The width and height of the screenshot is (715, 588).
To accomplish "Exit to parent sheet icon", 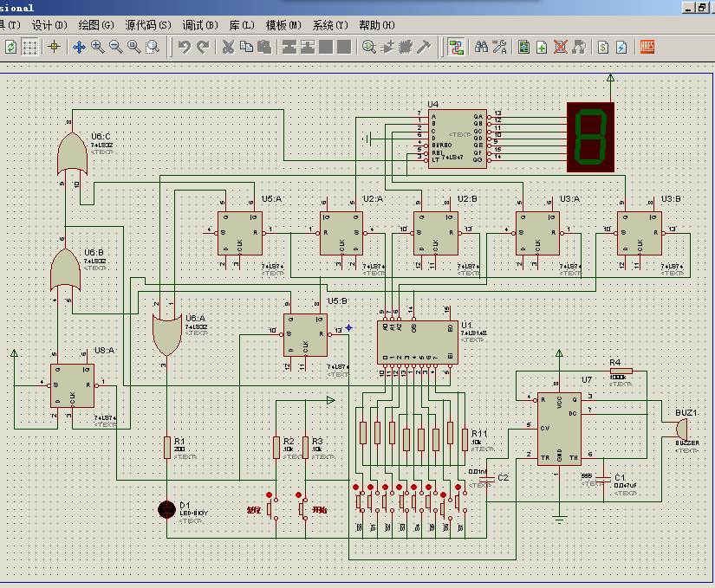I will tap(579, 47).
